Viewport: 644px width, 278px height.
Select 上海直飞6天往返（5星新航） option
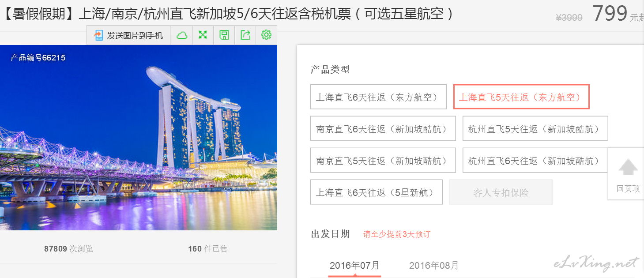click(376, 192)
